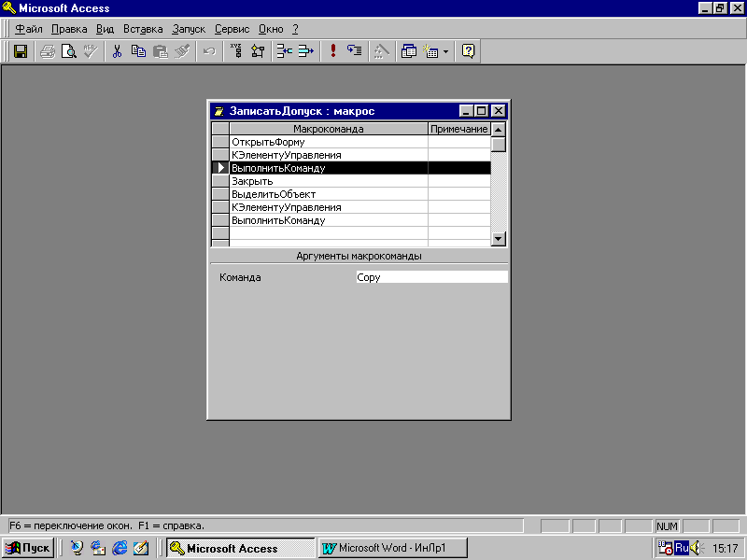
Task: Launch Outlook Express from quick launch
Action: pos(98,548)
